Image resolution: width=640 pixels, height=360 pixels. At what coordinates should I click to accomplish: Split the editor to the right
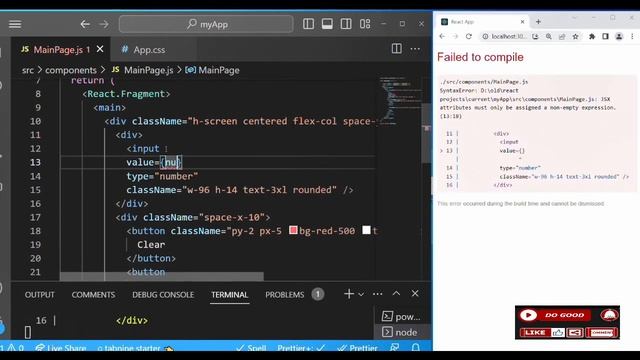[x=396, y=49]
